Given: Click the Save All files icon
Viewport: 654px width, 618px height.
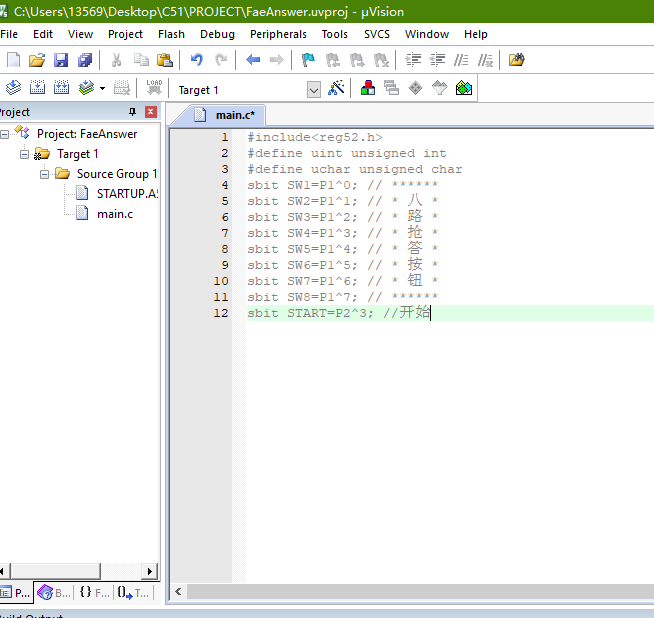Looking at the screenshot, I should pyautogui.click(x=85, y=60).
